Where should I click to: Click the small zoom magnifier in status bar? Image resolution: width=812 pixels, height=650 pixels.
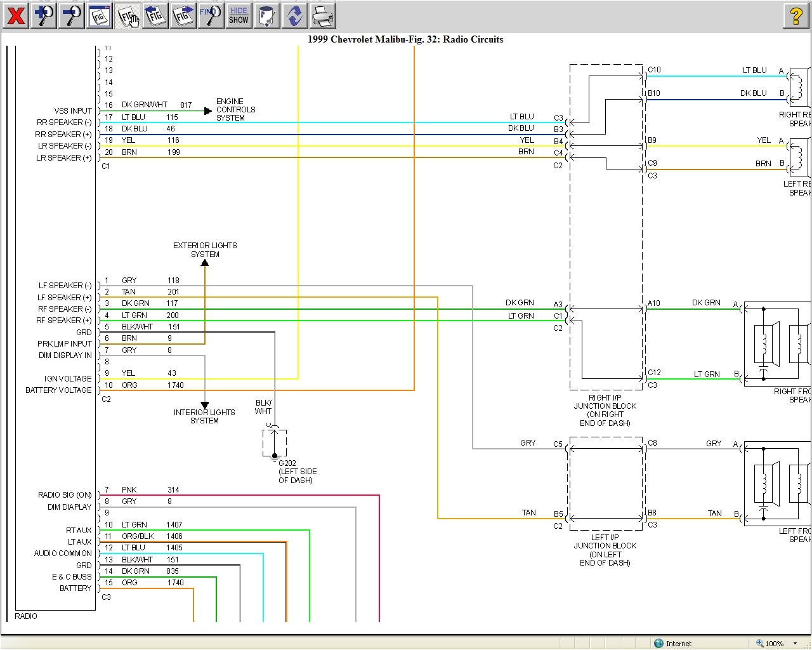click(x=759, y=643)
